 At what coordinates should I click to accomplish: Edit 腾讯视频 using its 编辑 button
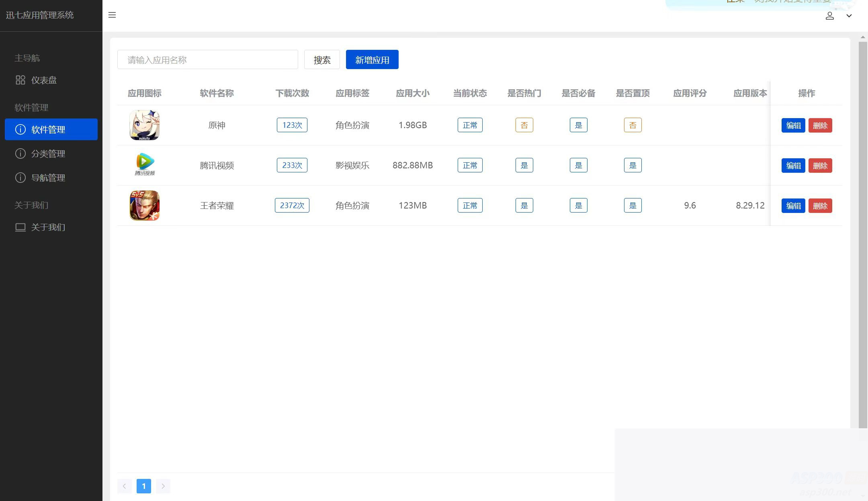tap(792, 165)
